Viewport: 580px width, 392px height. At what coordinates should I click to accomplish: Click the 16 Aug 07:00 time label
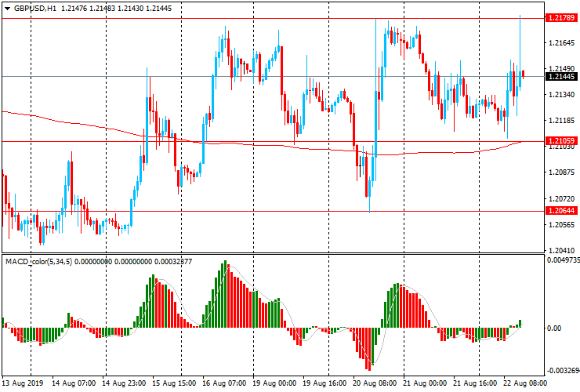(224, 383)
